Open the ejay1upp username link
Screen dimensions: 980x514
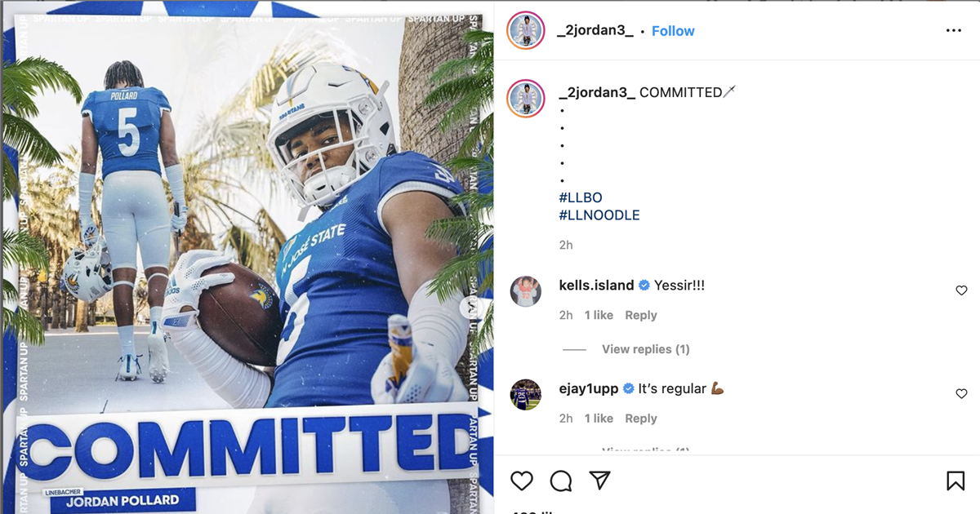589,389
